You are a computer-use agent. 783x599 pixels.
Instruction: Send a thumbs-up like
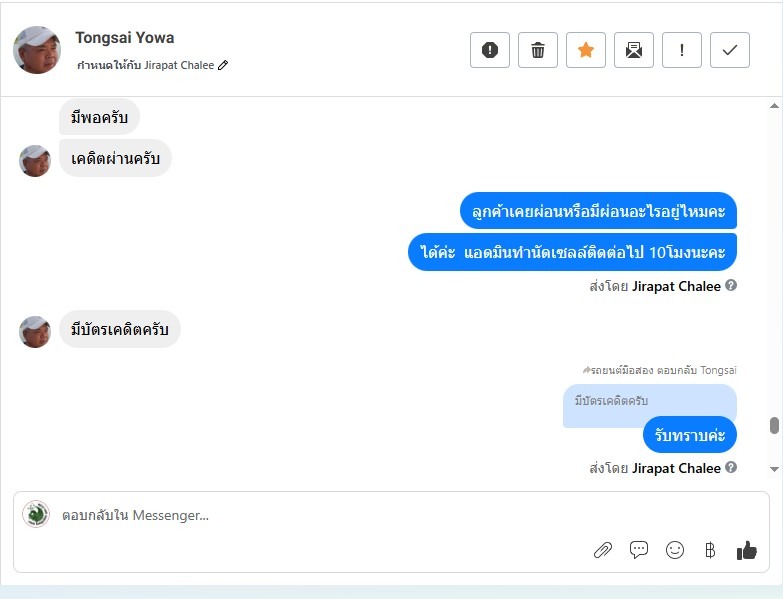[x=747, y=550]
